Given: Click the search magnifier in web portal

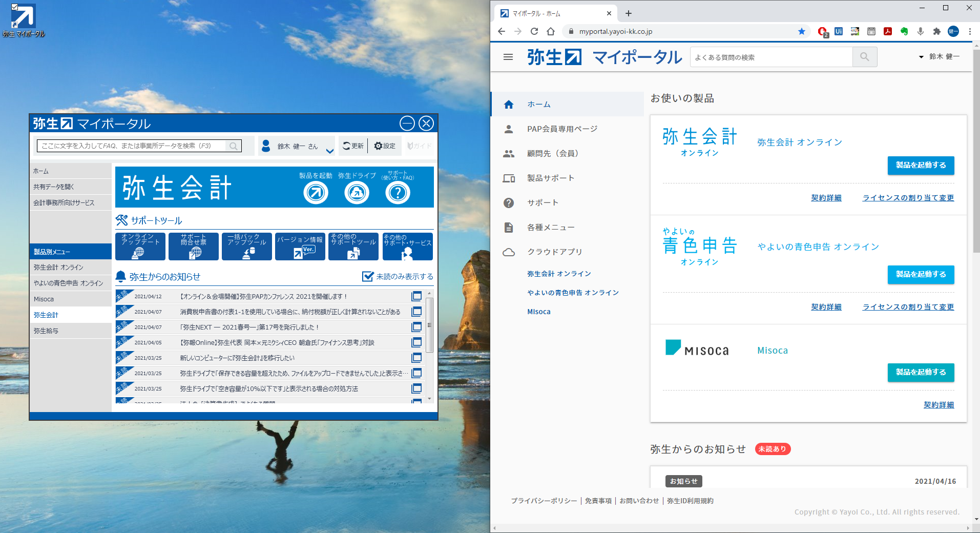Looking at the screenshot, I should coord(864,57).
